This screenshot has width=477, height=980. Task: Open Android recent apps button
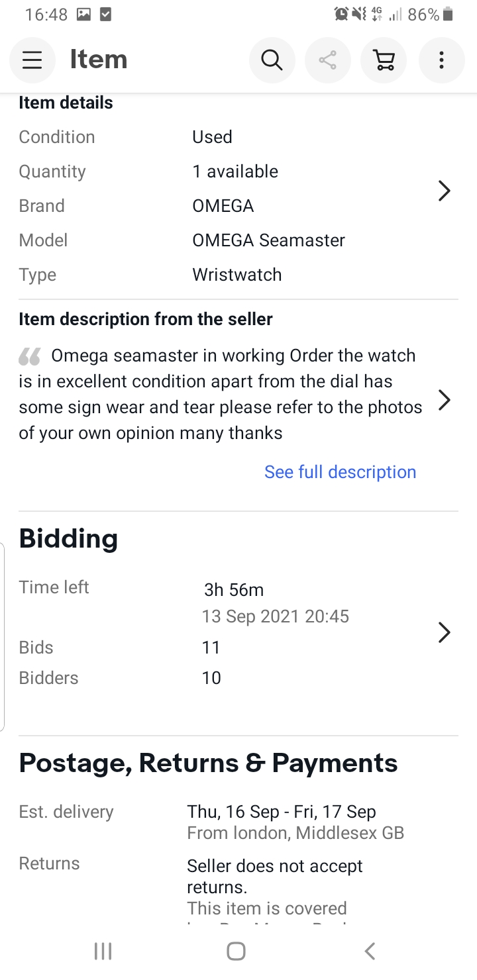pyautogui.click(x=103, y=952)
